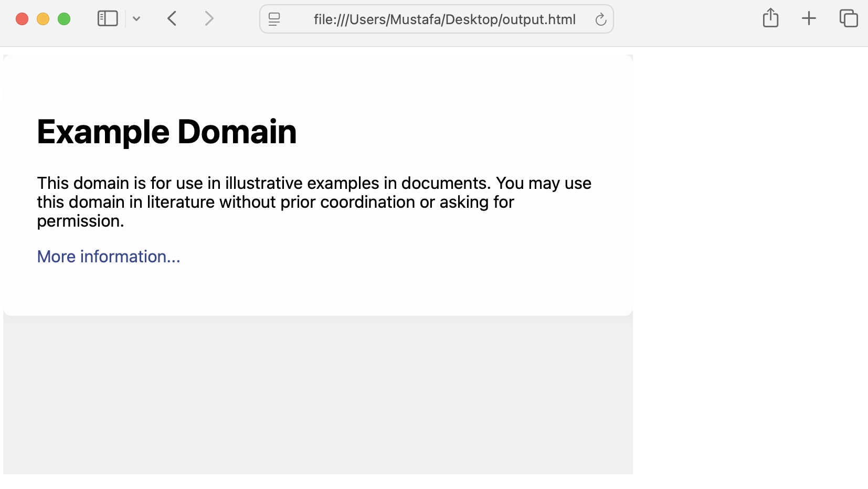Minimize the Safari window

tap(43, 18)
